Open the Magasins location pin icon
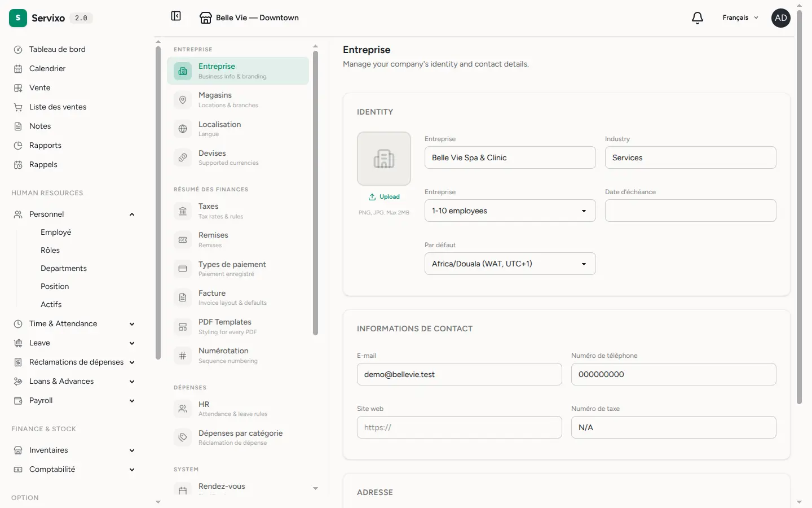Viewport: 812px width, 508px height. (x=183, y=100)
